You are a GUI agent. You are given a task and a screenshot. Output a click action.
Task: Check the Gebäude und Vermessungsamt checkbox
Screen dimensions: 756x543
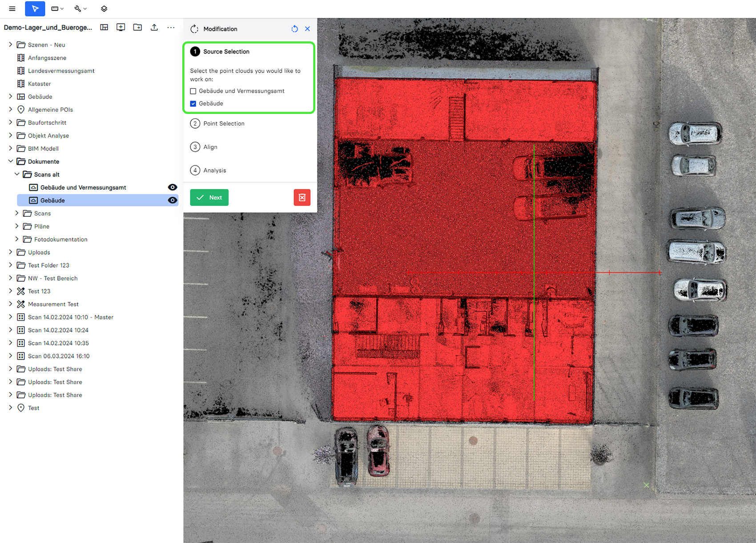pos(193,91)
